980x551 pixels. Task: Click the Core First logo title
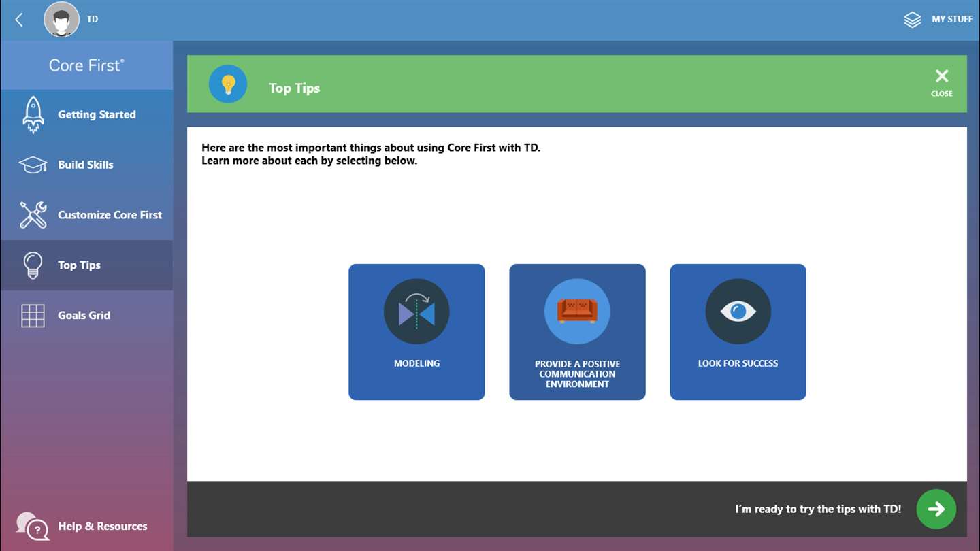click(x=86, y=65)
